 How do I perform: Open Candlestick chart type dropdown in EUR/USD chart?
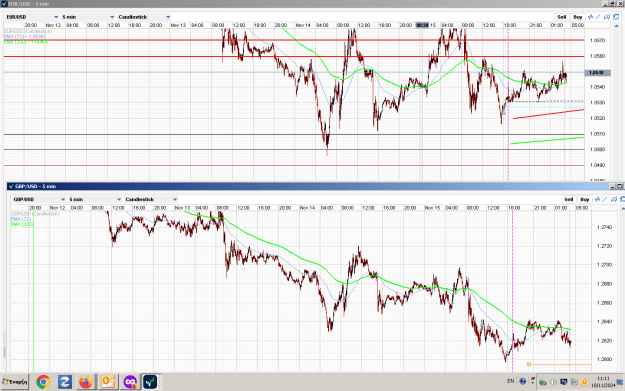click(144, 17)
